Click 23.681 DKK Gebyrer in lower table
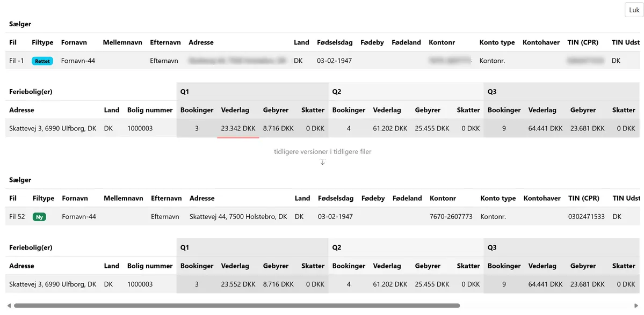 click(x=587, y=284)
